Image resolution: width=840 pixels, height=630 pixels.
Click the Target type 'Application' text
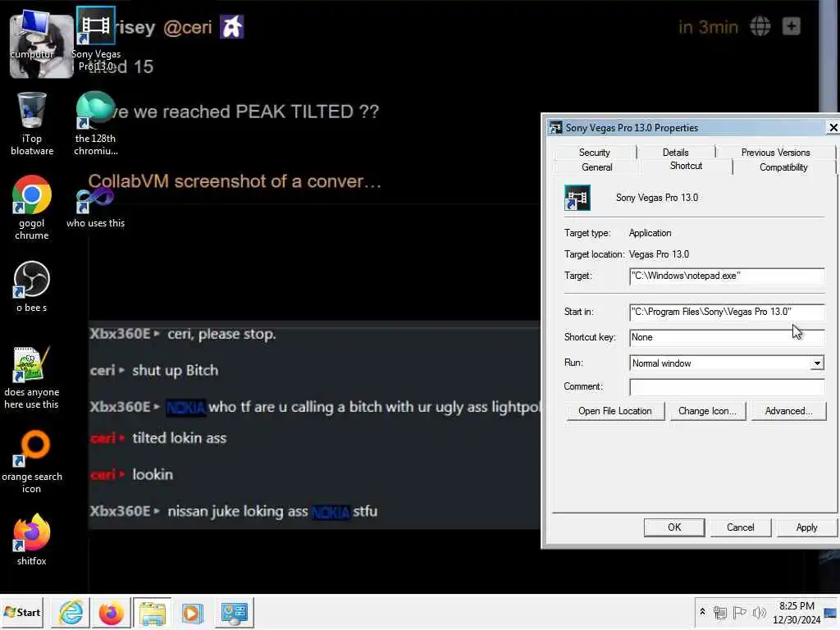[x=650, y=233]
